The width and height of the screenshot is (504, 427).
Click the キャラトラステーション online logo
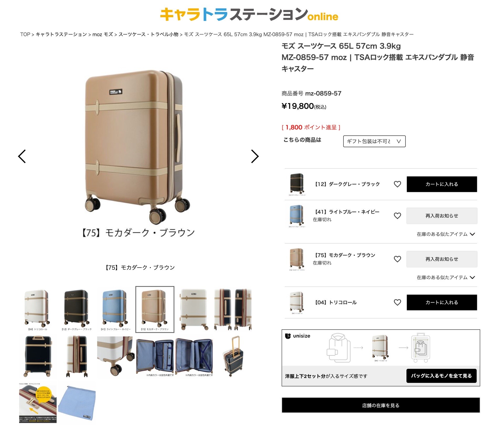(x=249, y=14)
